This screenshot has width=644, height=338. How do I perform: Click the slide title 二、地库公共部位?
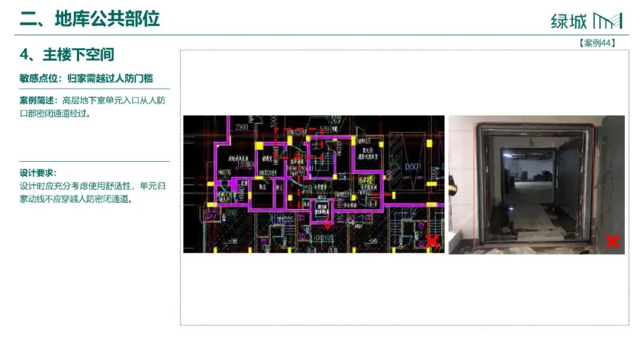[x=89, y=19]
